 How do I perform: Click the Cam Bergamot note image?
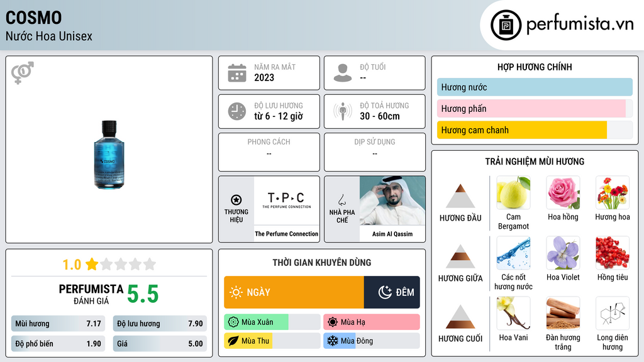click(x=513, y=193)
